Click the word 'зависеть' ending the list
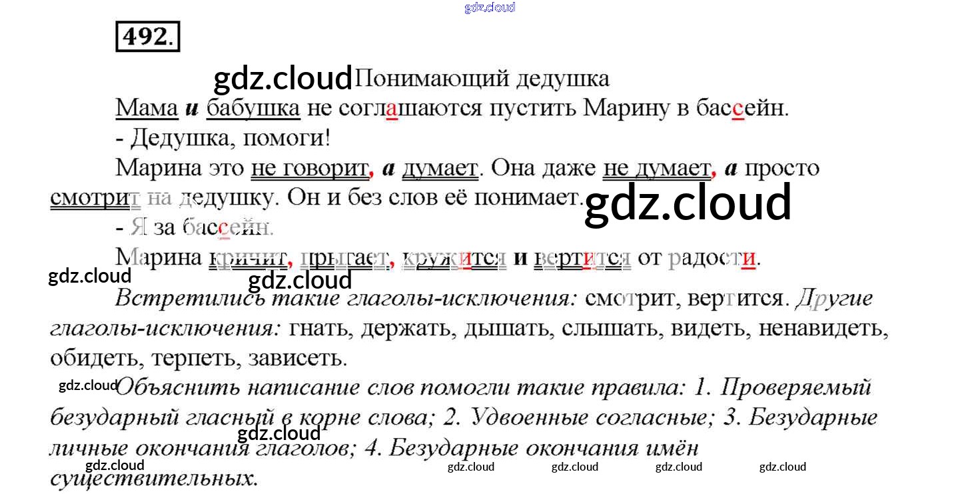The image size is (980, 494). coord(297,359)
